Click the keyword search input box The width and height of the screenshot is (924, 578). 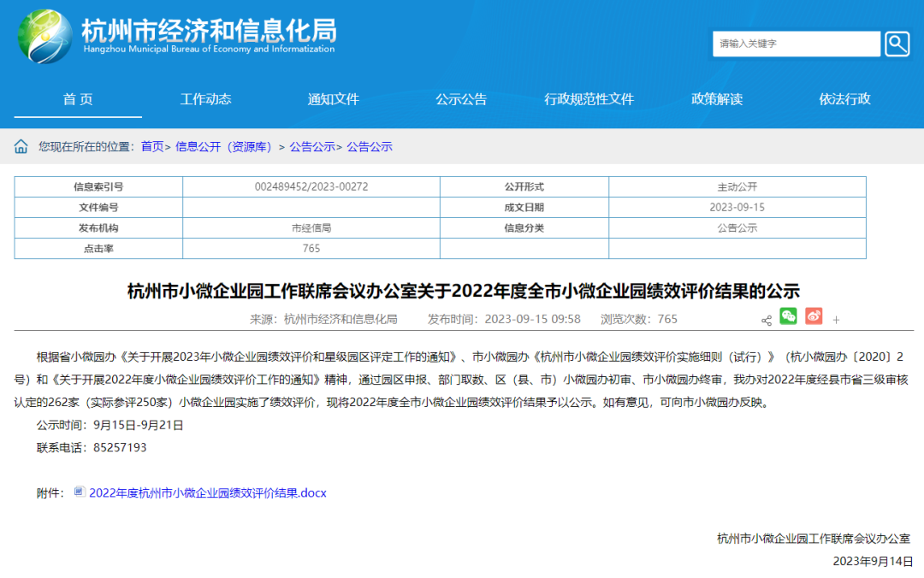point(796,44)
